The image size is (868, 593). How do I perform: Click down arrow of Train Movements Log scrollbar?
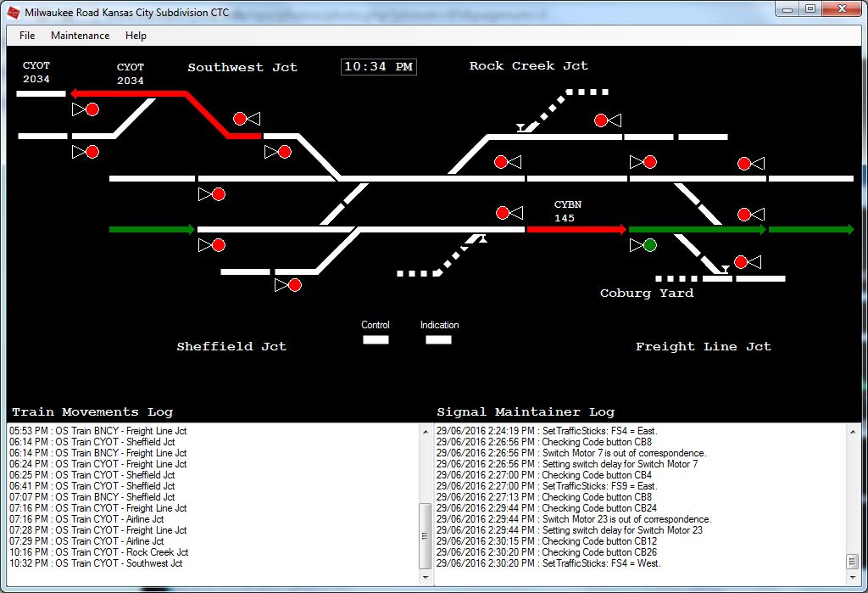pos(426,577)
